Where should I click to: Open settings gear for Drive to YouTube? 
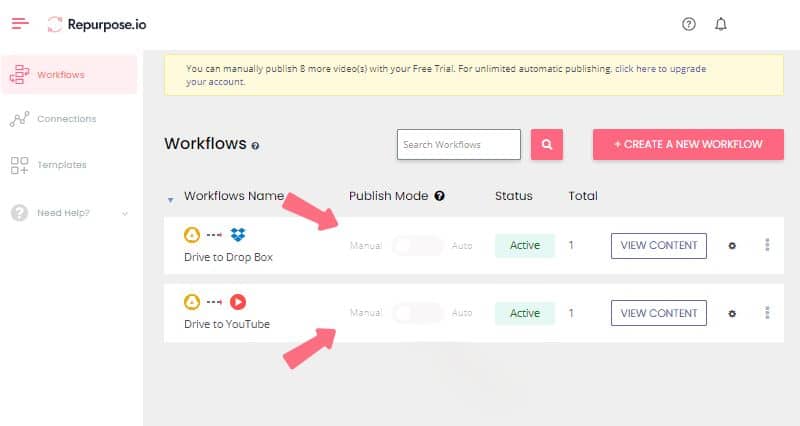pos(732,313)
